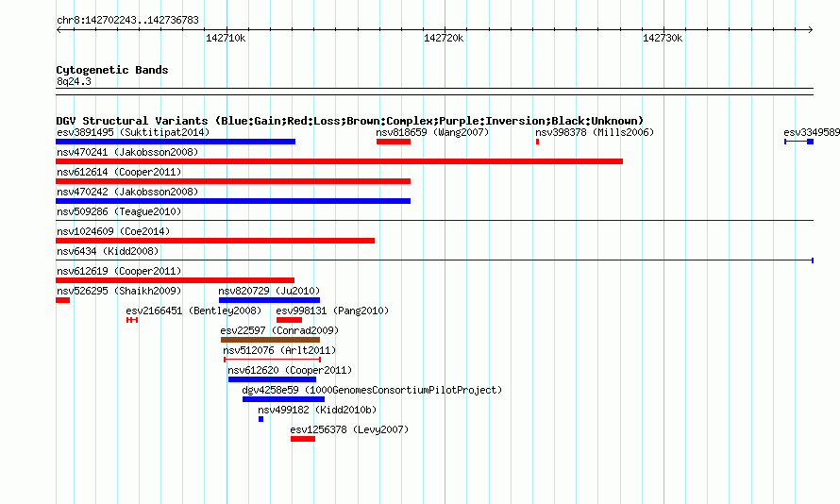The width and height of the screenshot is (840, 504).
Task: Click the nsv1024609 (Coe2014) label
Action: point(113,231)
